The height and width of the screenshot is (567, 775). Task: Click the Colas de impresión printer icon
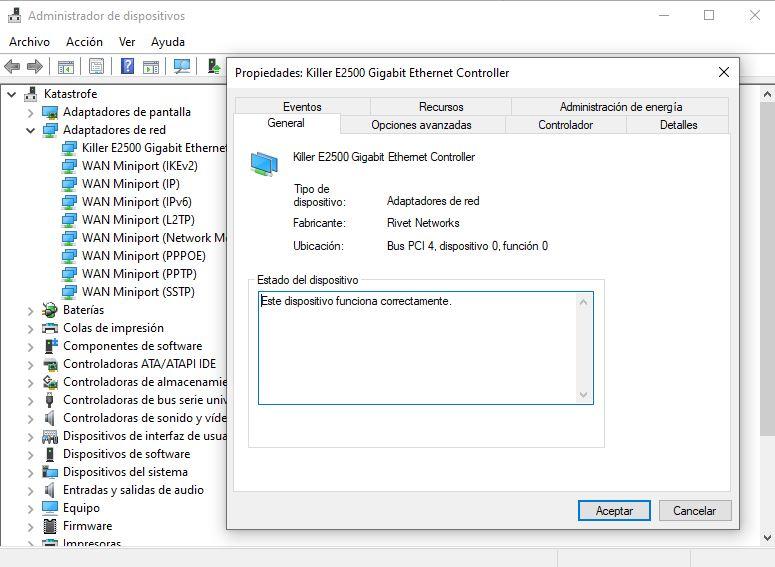pos(50,328)
